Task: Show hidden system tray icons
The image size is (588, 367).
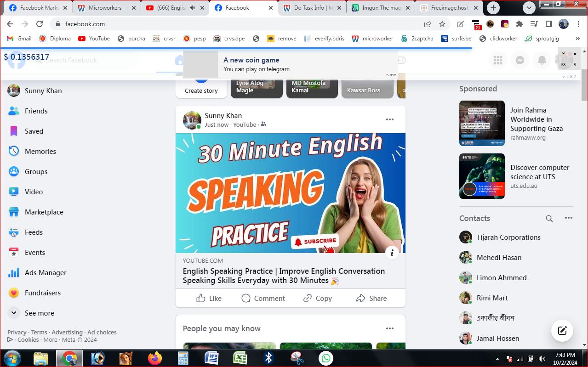Action: pyautogui.click(x=497, y=359)
